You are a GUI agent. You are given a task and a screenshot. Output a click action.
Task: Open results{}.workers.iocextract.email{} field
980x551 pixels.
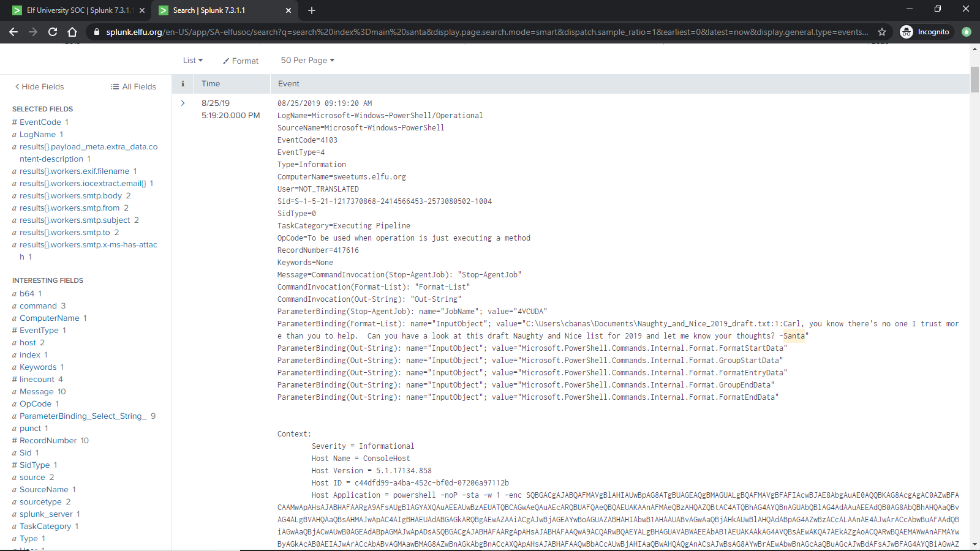point(83,184)
